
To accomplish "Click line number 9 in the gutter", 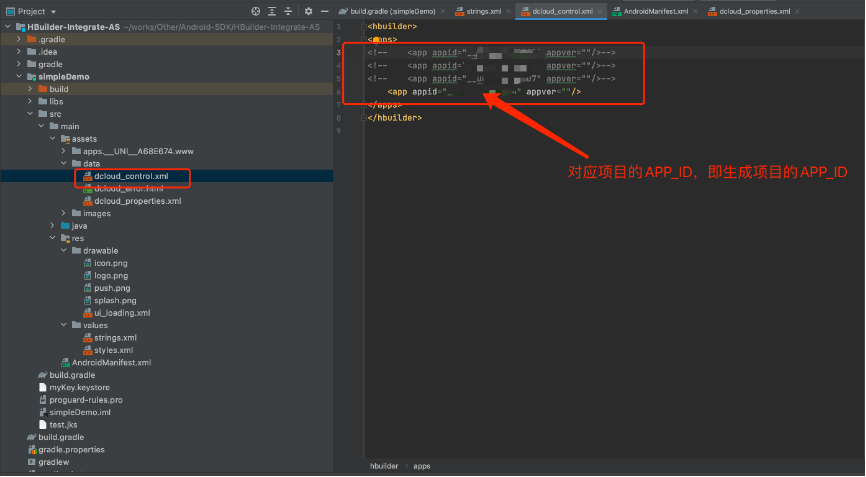I will [x=339, y=131].
